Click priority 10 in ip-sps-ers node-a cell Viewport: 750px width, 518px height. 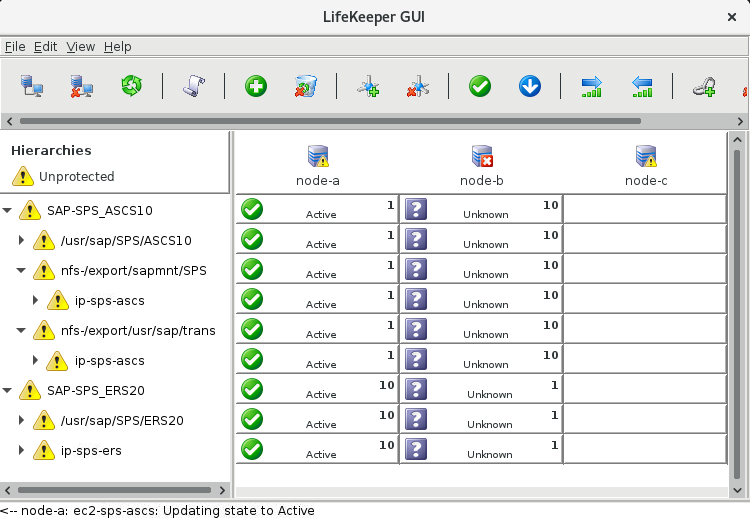coord(386,445)
